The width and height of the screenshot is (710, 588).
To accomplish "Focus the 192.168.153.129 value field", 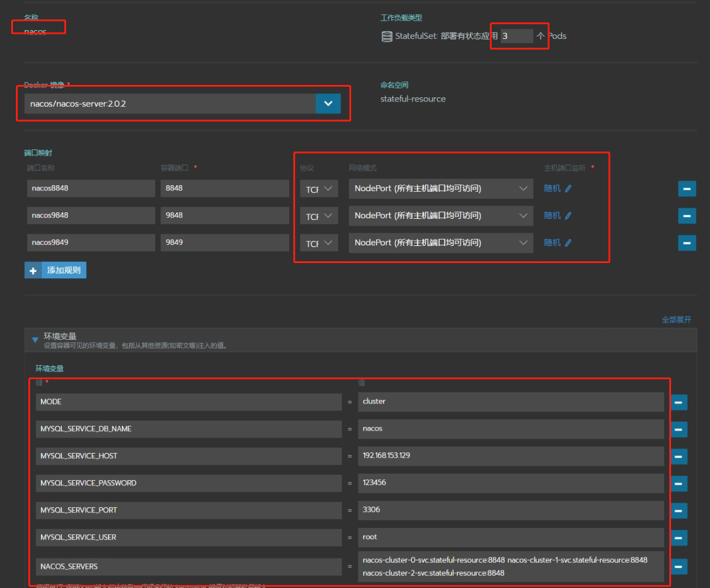I will point(511,456).
